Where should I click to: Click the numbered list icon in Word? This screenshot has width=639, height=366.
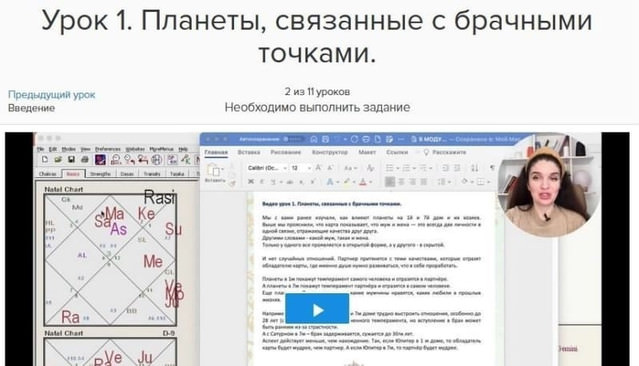pos(406,168)
